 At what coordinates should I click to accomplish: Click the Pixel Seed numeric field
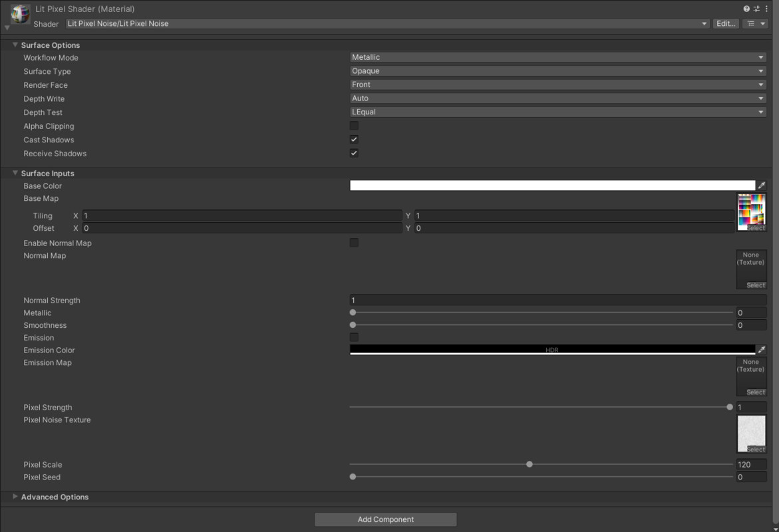click(751, 477)
